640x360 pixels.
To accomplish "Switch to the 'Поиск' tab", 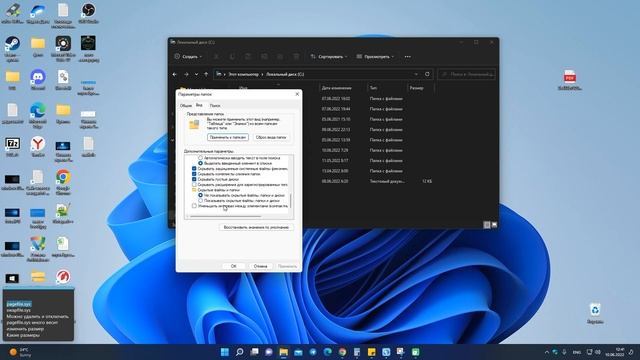I will tap(215, 105).
